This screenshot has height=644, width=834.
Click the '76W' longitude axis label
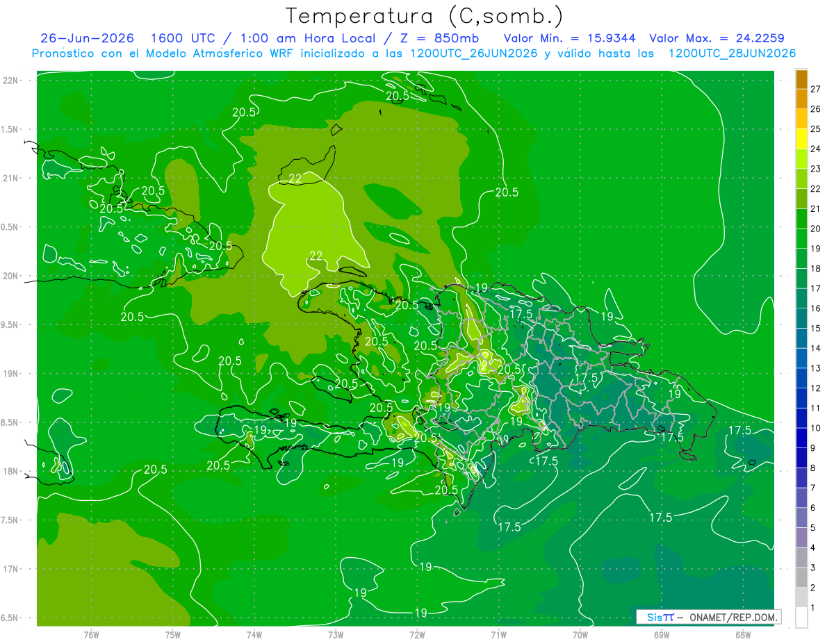pos(91,634)
